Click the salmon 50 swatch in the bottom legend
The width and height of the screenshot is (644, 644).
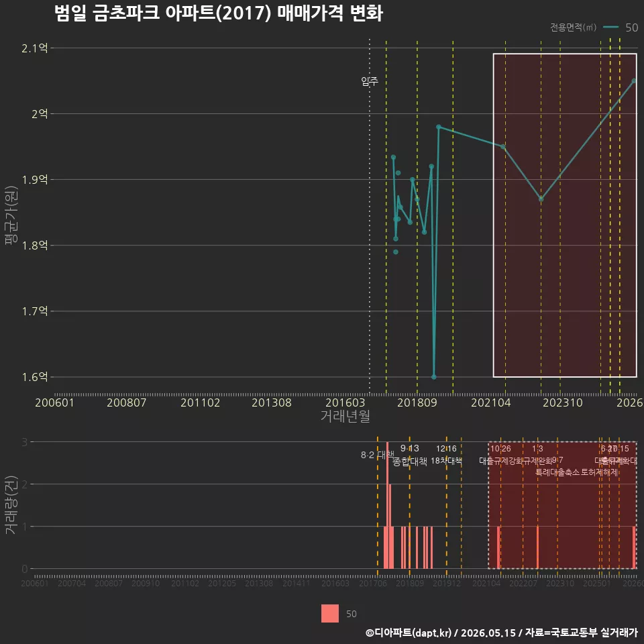click(x=330, y=613)
